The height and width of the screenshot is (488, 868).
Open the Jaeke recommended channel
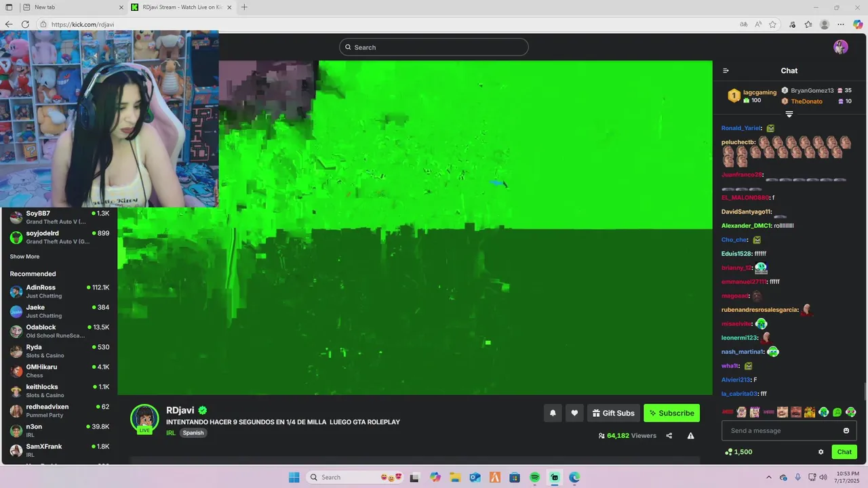[59, 311]
